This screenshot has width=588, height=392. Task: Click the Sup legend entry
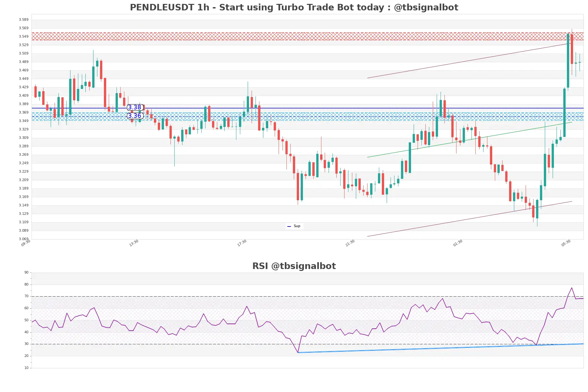[294, 226]
